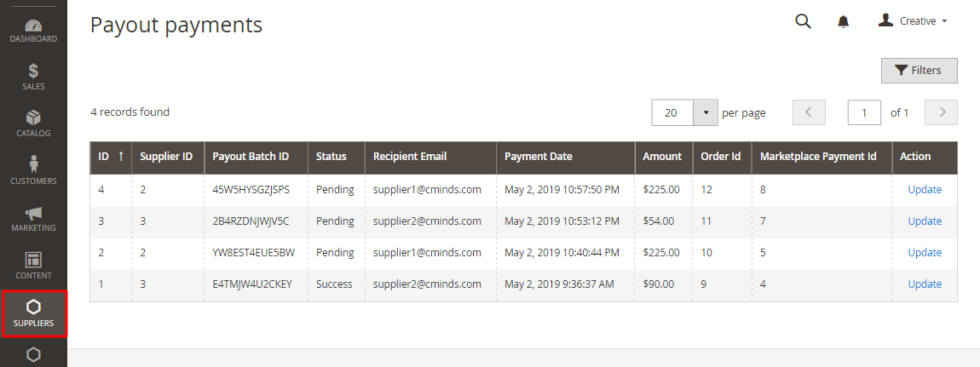Go to the previous page arrow

tap(809, 112)
